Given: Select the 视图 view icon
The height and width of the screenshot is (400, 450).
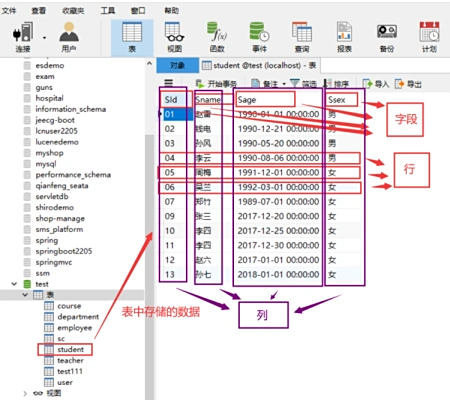Looking at the screenshot, I should [174, 37].
